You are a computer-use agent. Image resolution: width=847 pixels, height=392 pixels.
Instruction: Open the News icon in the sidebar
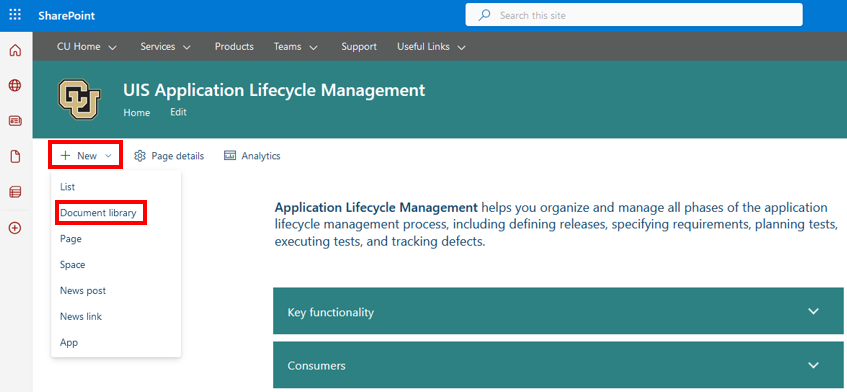click(15, 121)
